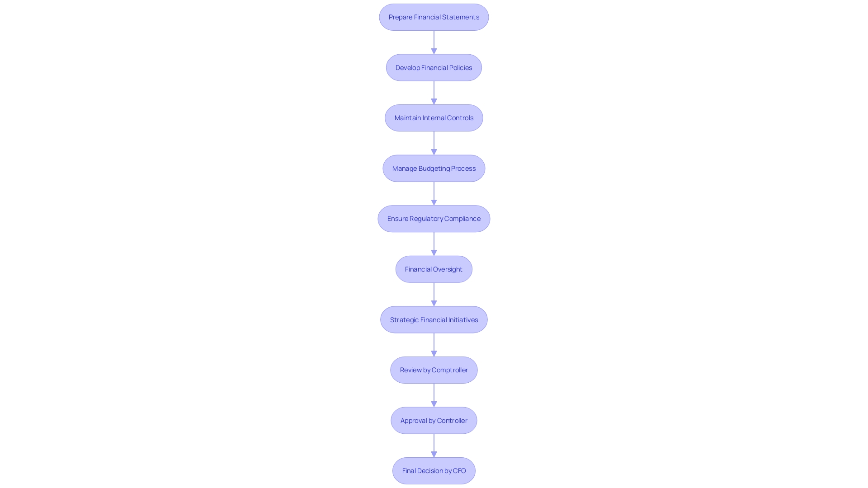
Task: Click the Financial Oversight node
Action: click(x=434, y=269)
